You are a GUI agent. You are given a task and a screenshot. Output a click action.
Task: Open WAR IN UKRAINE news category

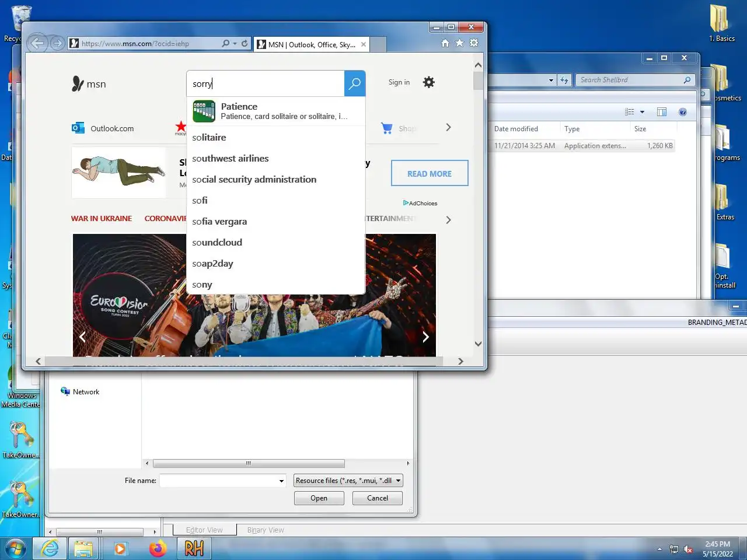[x=102, y=218]
